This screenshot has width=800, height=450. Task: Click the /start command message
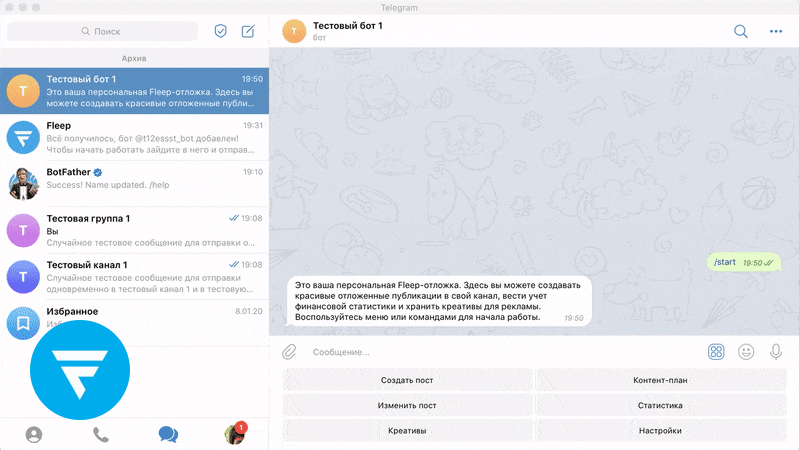coord(744,262)
